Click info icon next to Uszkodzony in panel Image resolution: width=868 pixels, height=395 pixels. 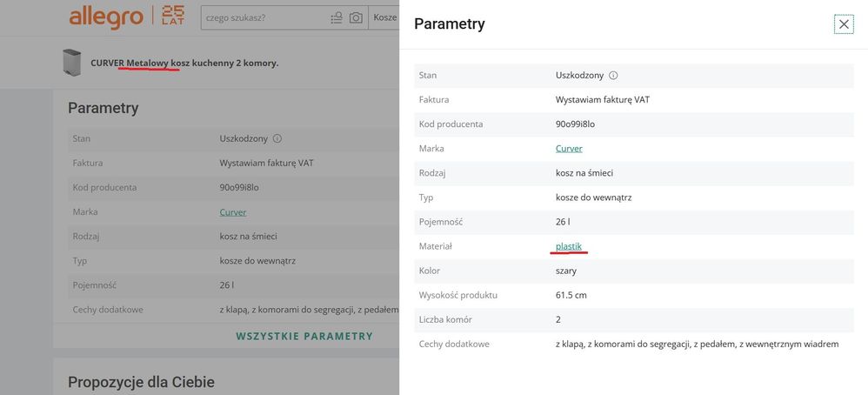613,76
